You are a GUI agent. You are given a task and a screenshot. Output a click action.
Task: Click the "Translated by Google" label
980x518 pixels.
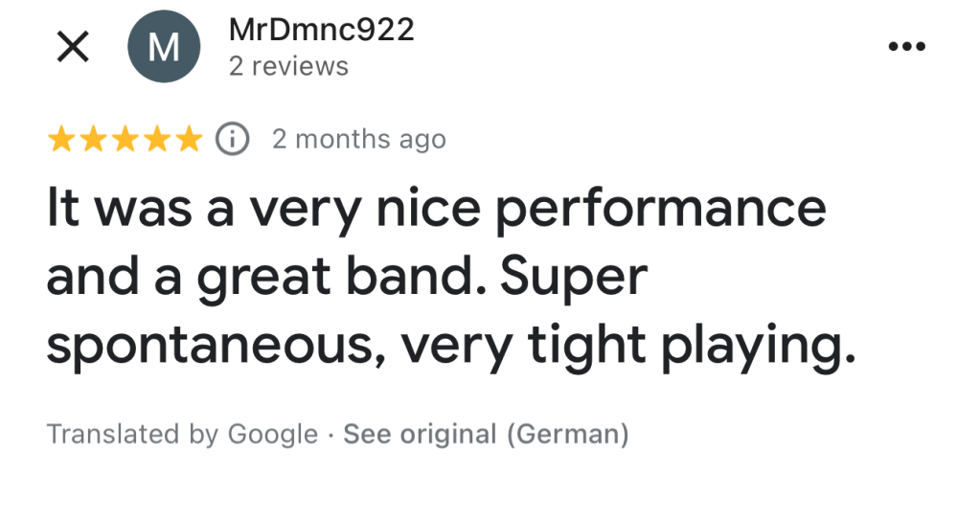click(182, 434)
